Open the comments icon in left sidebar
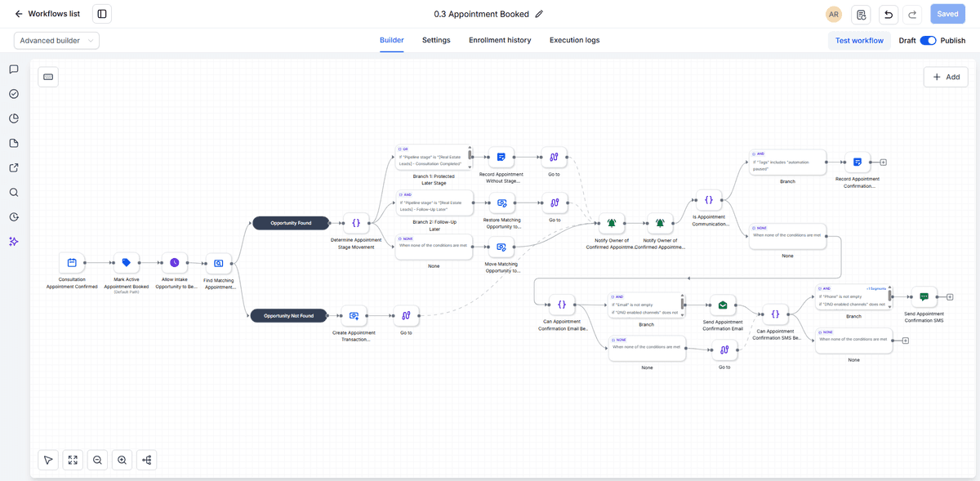The height and width of the screenshot is (481, 980). [x=14, y=69]
